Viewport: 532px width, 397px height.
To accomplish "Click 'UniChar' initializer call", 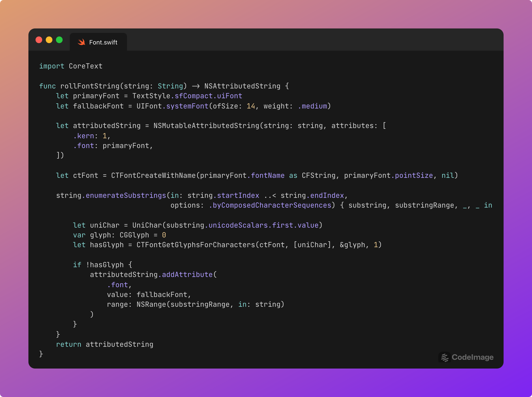I will tap(147, 225).
